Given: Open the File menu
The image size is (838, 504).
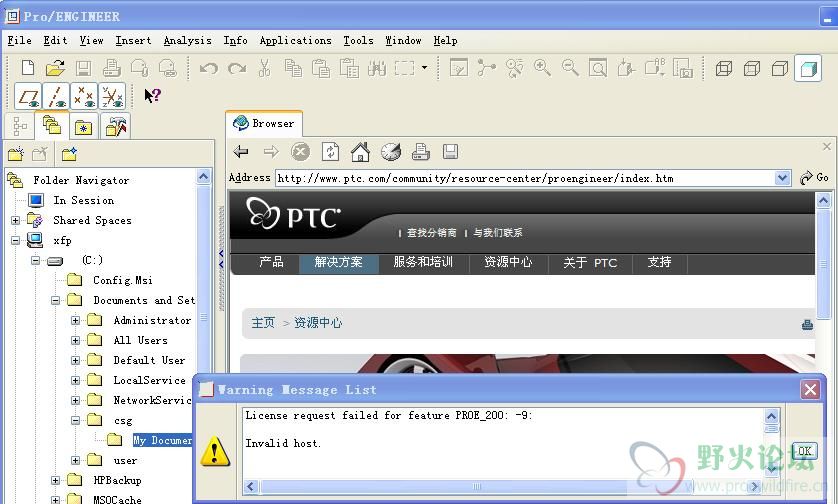Looking at the screenshot, I should [x=19, y=41].
